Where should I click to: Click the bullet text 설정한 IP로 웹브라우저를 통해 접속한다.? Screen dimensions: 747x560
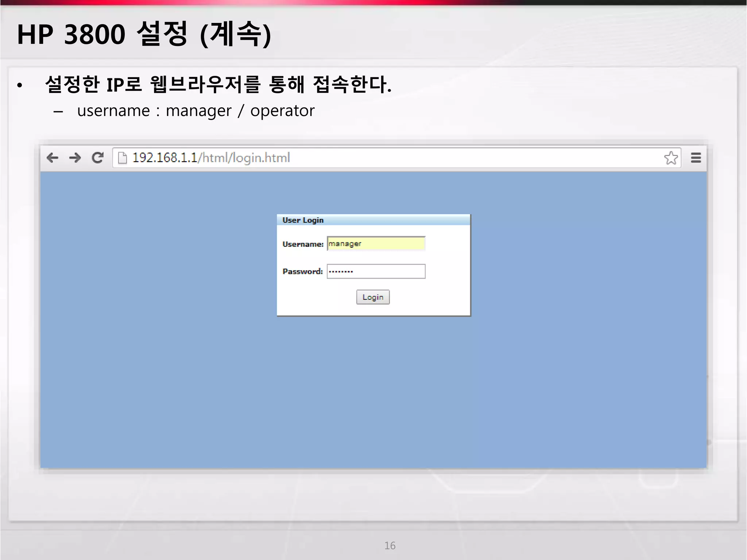(x=218, y=84)
